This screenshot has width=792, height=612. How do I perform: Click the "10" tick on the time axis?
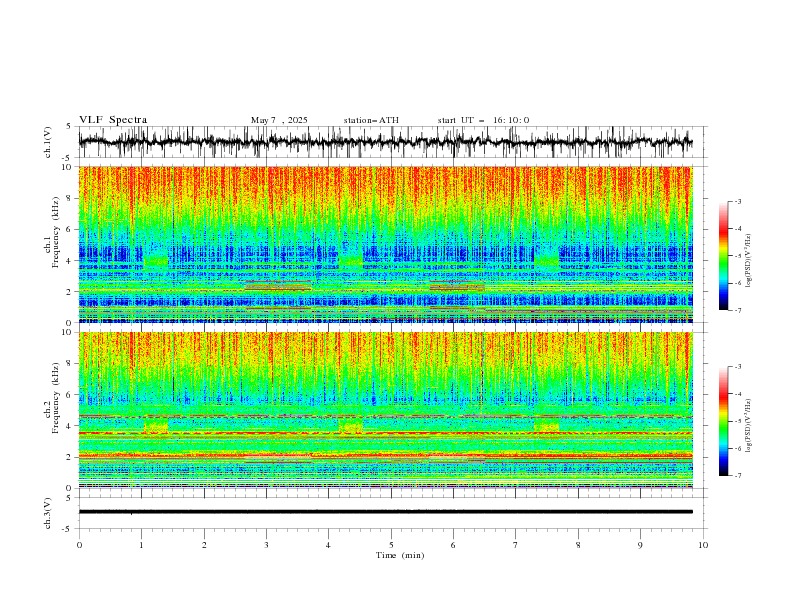pos(703,545)
